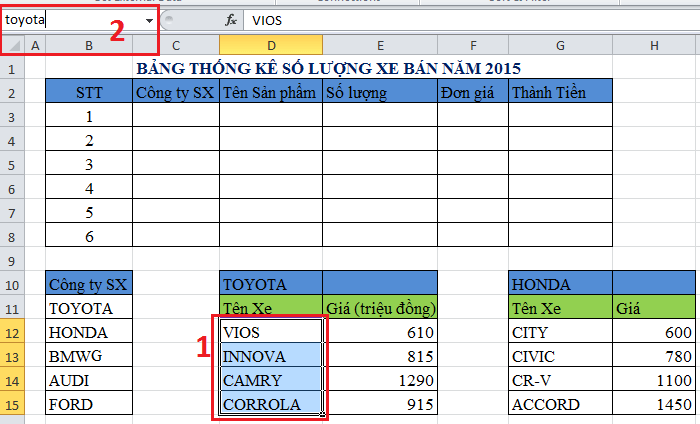The width and height of the screenshot is (700, 424).
Task: Click the blue HONDA table header in column G
Action: pos(560,284)
